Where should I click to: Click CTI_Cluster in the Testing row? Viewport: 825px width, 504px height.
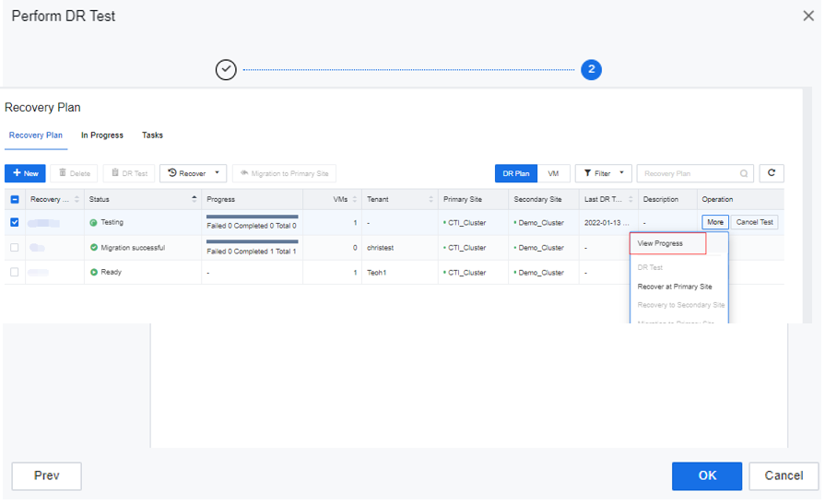(466, 223)
